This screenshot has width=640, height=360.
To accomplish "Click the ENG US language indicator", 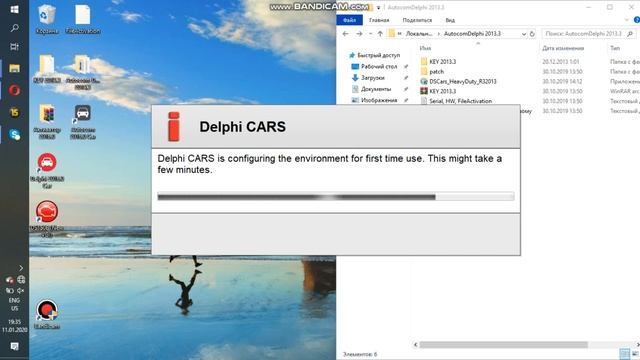I will [14, 304].
